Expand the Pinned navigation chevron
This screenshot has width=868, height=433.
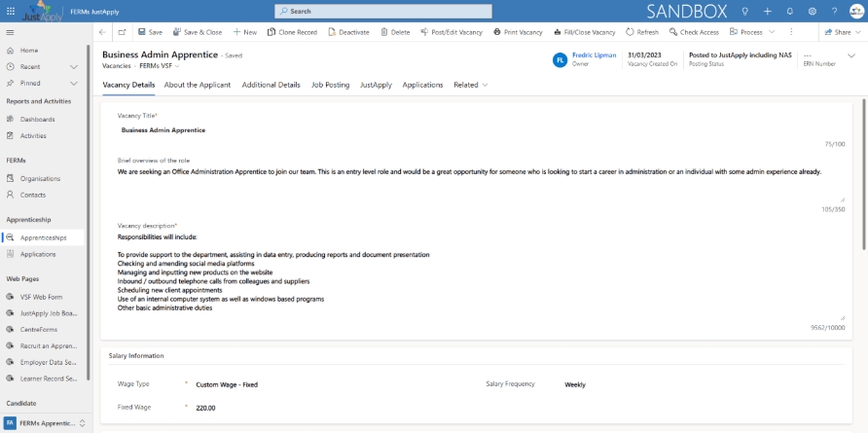74,84
